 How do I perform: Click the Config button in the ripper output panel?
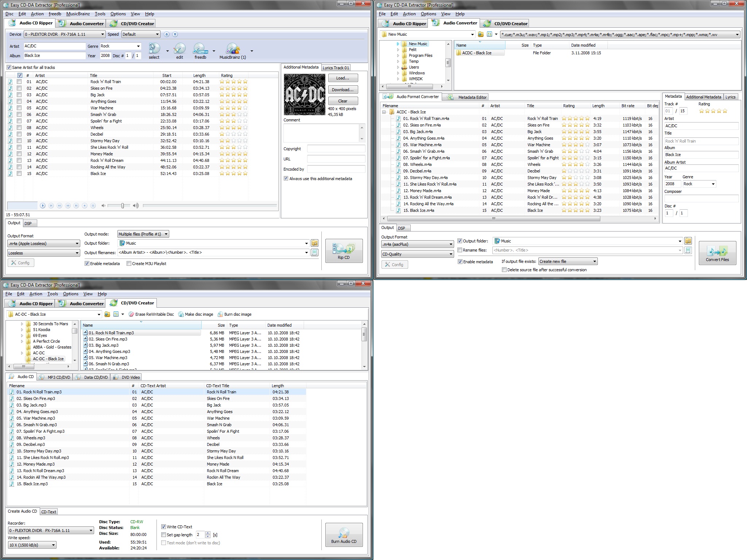tap(21, 262)
